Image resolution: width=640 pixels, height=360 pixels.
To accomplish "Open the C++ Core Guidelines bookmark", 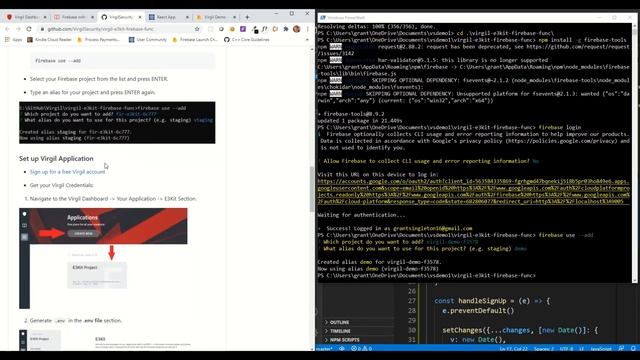I will point(247,40).
